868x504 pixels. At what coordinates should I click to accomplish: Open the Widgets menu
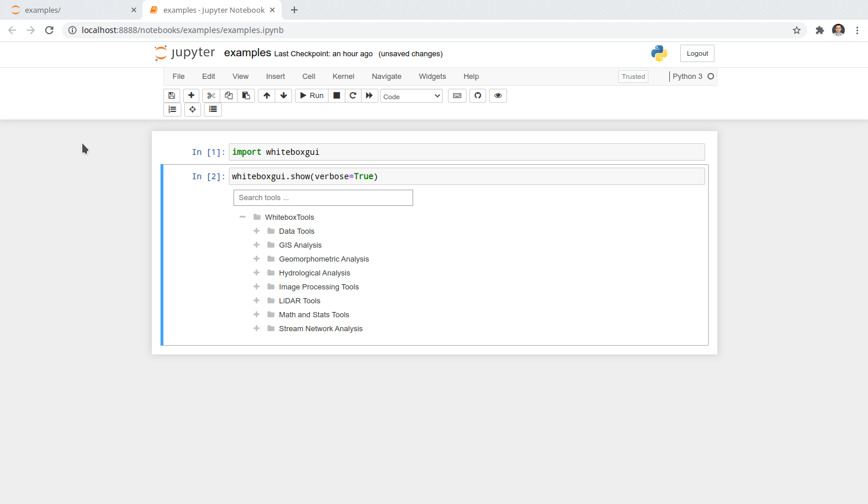[x=432, y=77]
